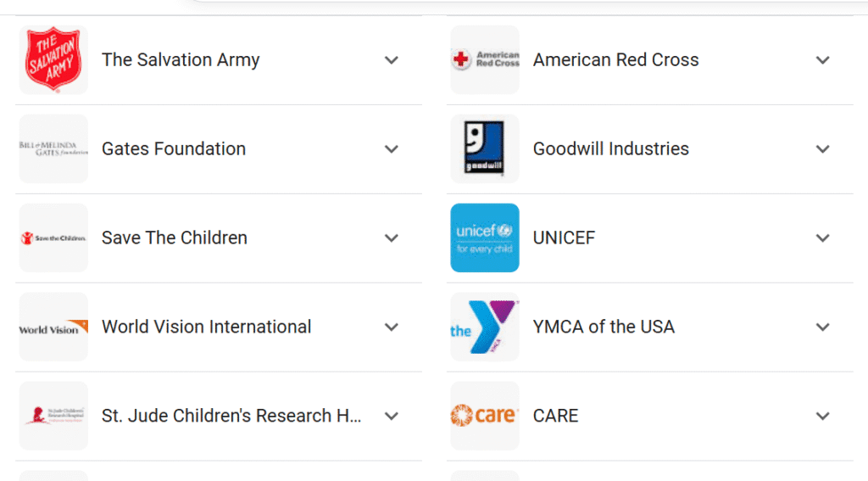Click the Goodwill Industries blue logo

[x=485, y=148]
